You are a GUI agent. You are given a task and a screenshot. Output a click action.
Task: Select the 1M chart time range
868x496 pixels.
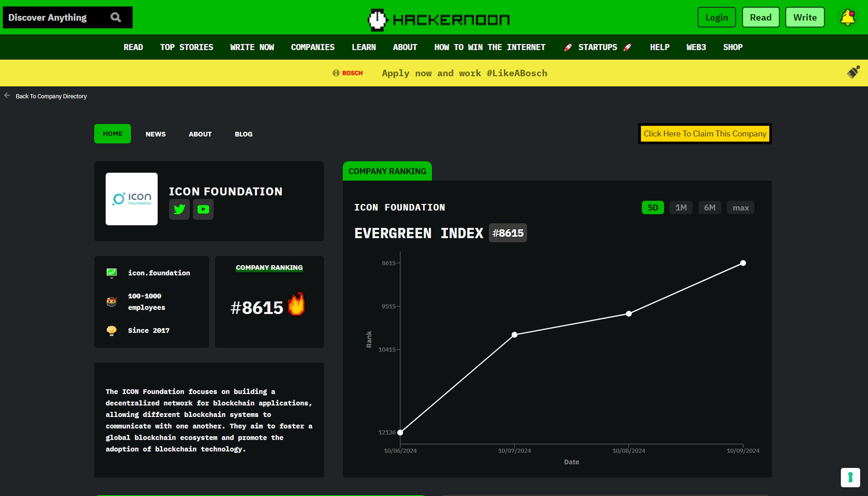(x=681, y=207)
